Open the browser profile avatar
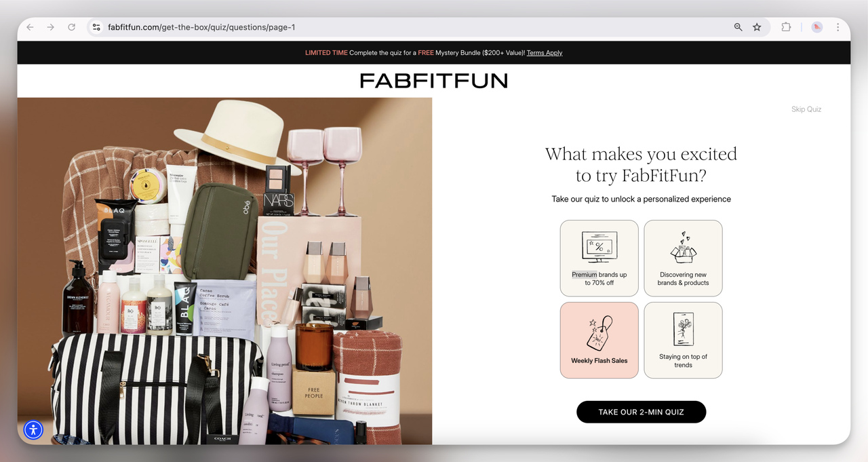Viewport: 868px width, 462px height. point(817,27)
